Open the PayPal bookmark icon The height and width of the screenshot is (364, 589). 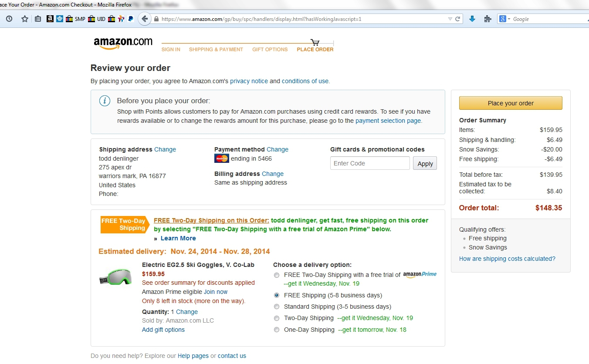pyautogui.click(x=131, y=19)
